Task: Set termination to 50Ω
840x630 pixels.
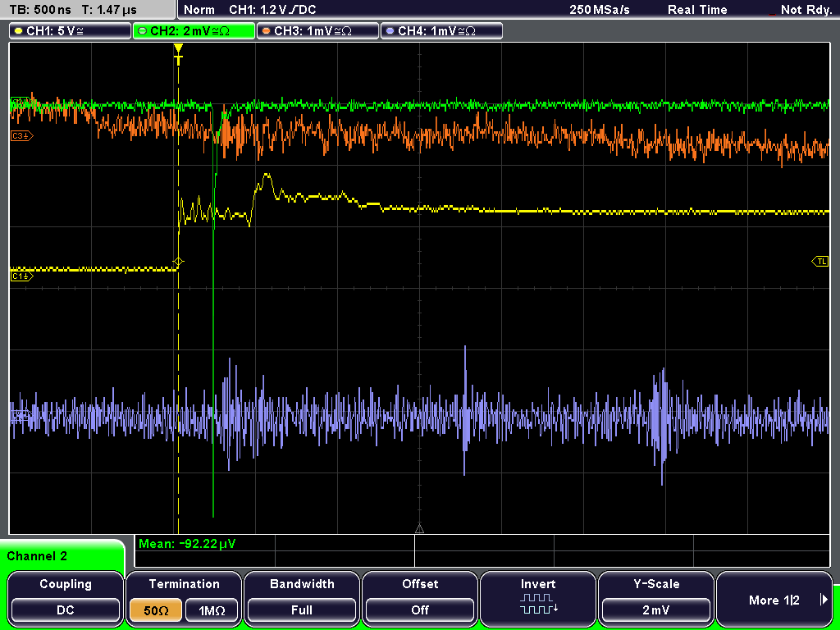Action: point(156,610)
